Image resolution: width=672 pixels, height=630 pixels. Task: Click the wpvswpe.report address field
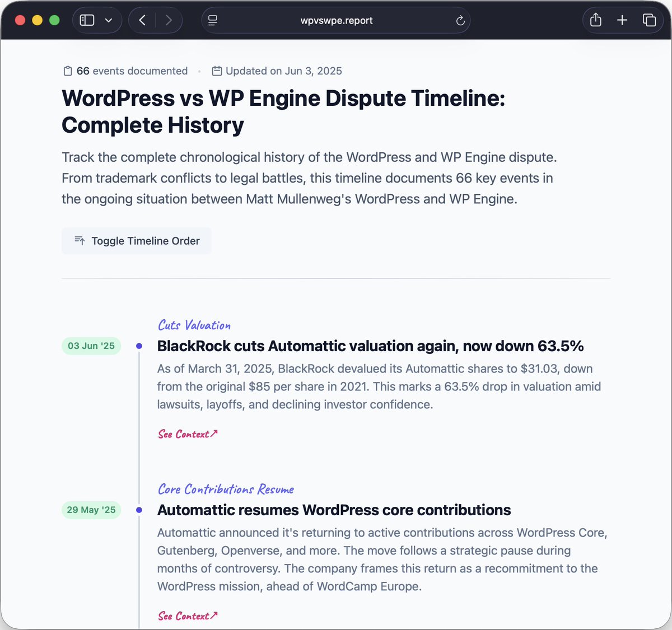tap(336, 20)
